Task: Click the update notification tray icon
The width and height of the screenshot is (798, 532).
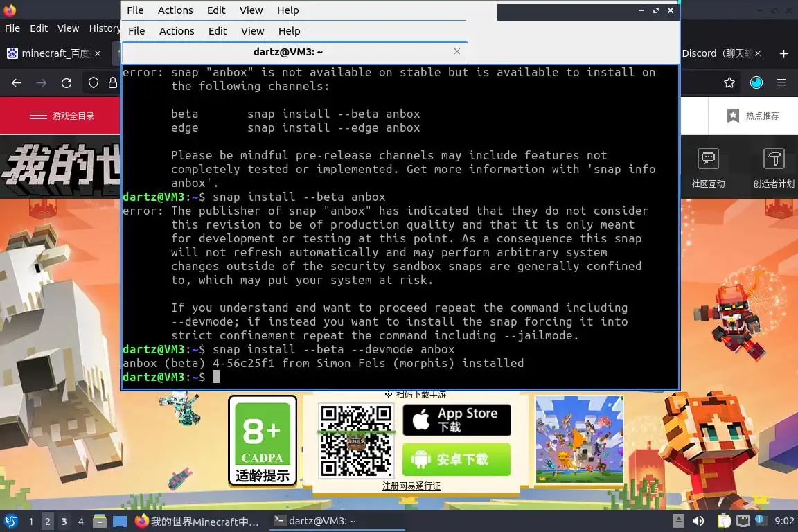Action: 759,520
